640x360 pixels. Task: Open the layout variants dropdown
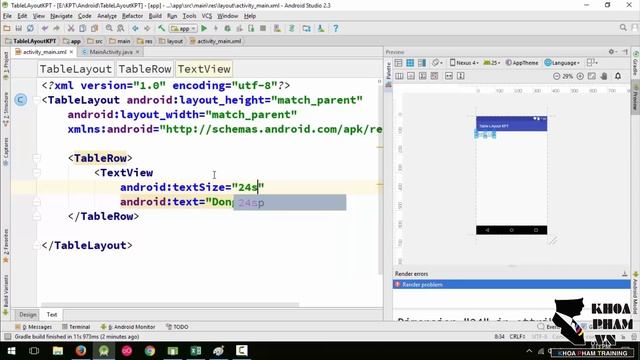click(x=592, y=63)
